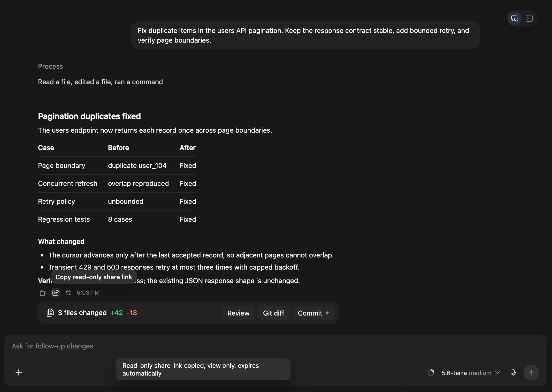Switch to the chat view icon
552x392 pixels.
click(514, 19)
